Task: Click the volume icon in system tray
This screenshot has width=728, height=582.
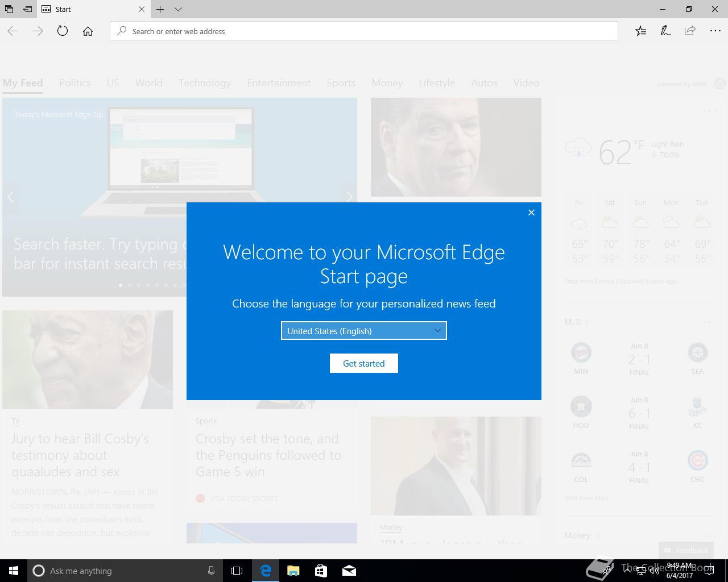Action: [654, 571]
